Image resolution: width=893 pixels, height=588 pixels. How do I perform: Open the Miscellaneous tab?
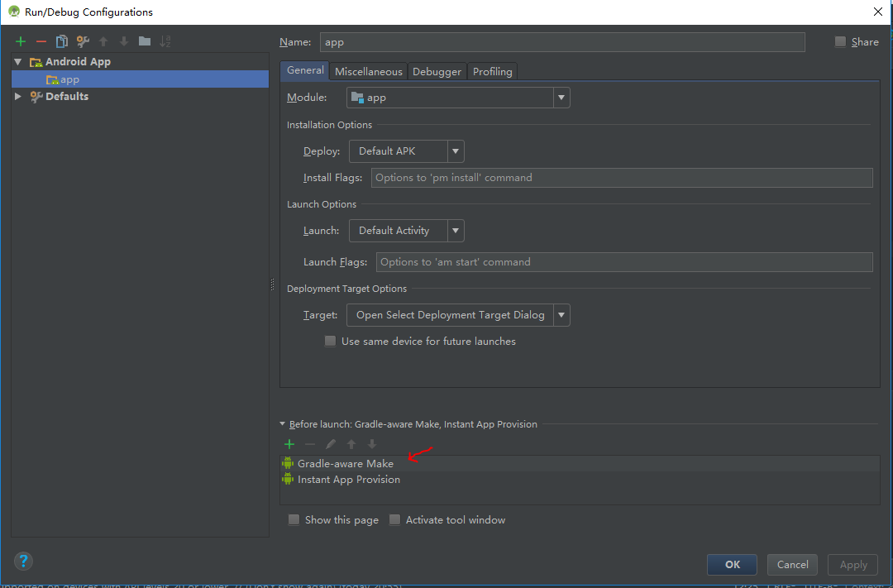click(368, 71)
